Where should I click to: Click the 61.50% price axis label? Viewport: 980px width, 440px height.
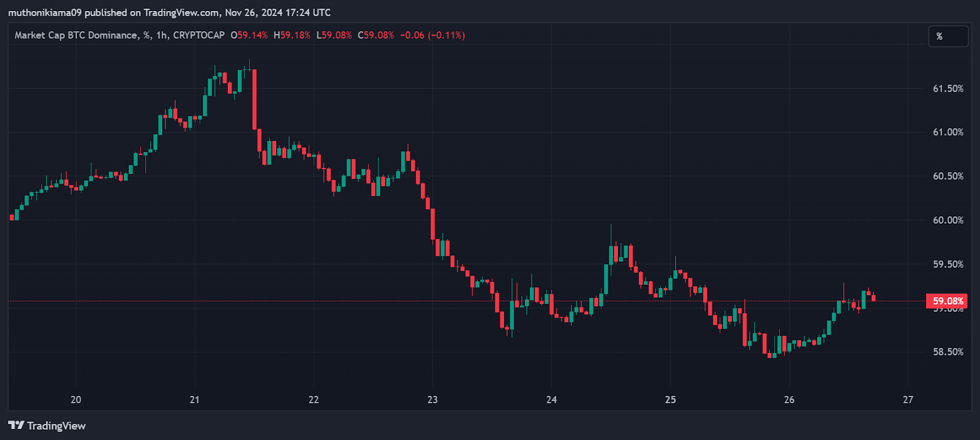coord(948,88)
